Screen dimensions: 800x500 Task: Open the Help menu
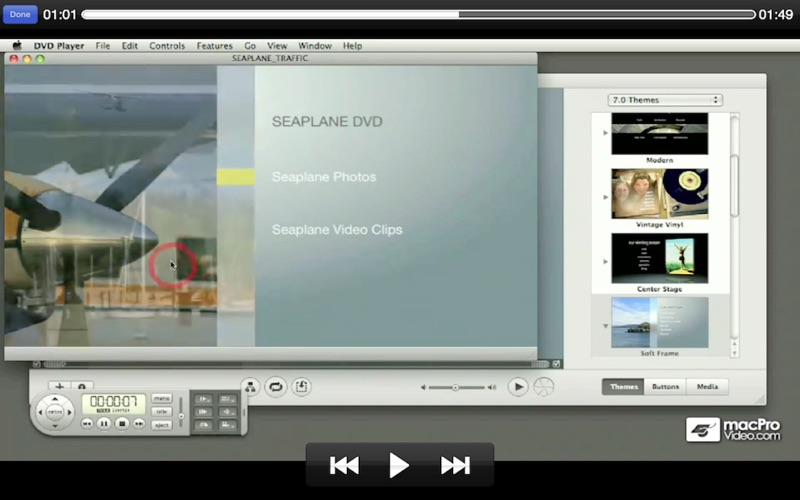click(352, 46)
